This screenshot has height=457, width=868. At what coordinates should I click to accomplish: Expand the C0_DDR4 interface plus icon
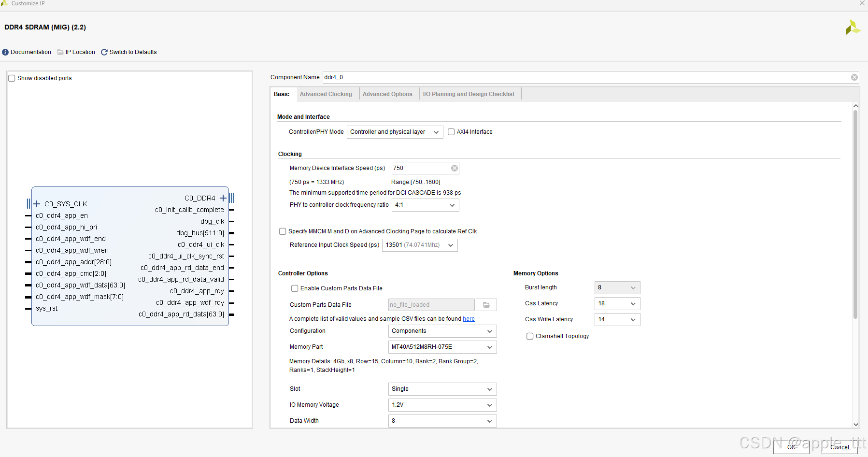point(223,198)
